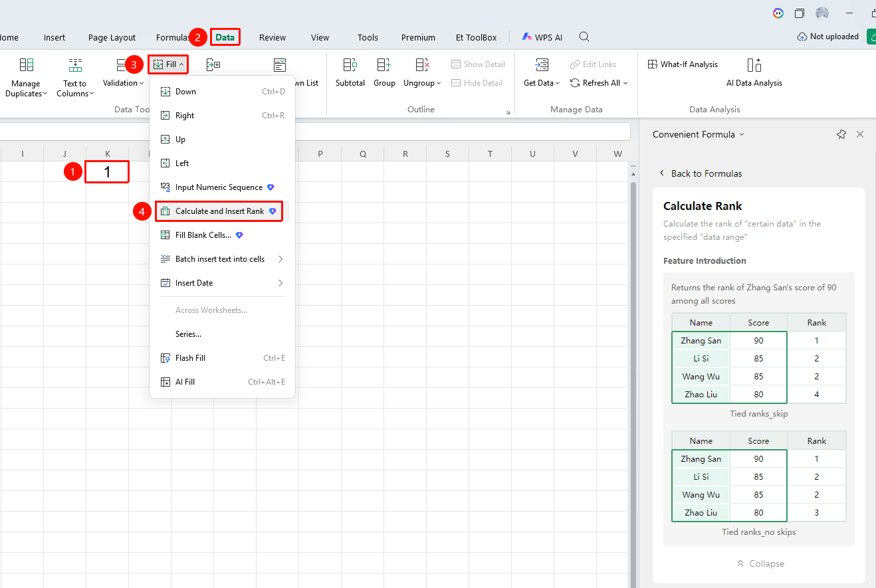Open the Validation dropdown arrow
Viewport: 876px width, 588px height.
click(142, 83)
